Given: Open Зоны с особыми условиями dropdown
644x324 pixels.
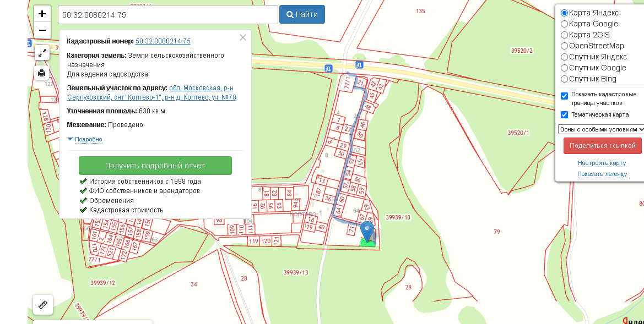Looking at the screenshot, I should click(601, 129).
